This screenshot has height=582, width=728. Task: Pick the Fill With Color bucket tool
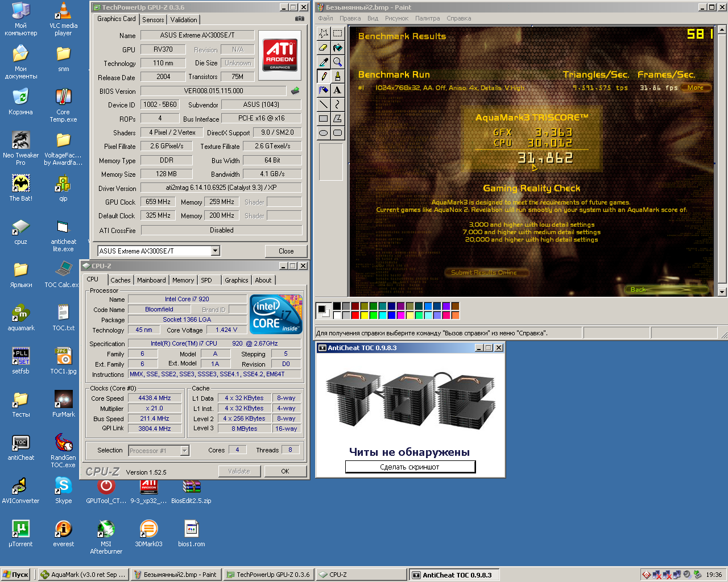pyautogui.click(x=338, y=47)
